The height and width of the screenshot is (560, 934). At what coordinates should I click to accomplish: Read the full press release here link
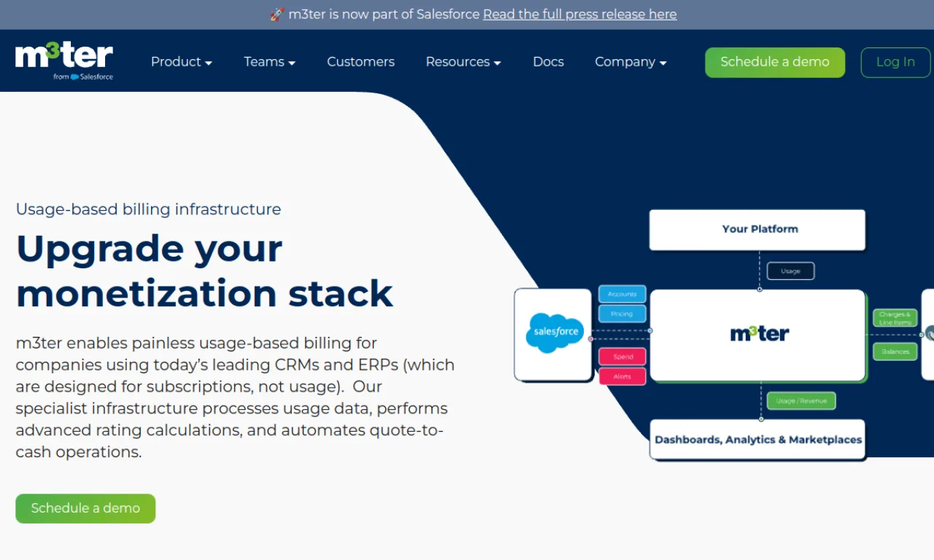579,14
